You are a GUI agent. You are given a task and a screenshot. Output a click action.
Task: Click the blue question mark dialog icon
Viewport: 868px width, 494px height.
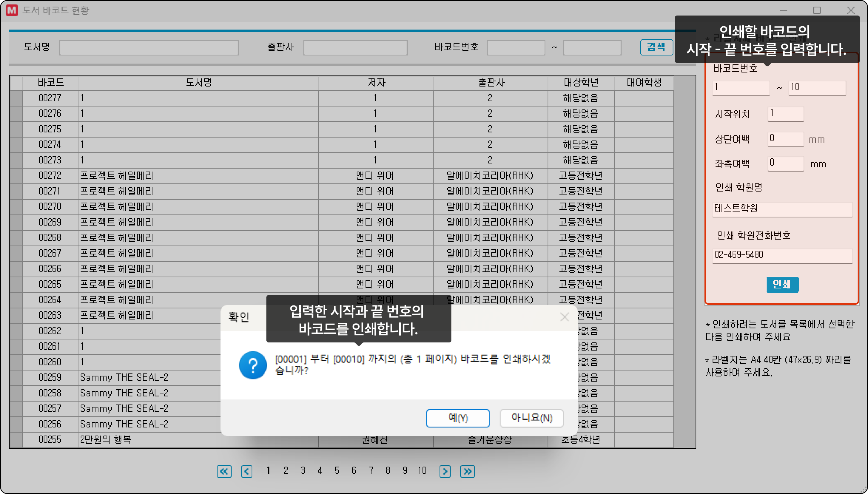253,365
